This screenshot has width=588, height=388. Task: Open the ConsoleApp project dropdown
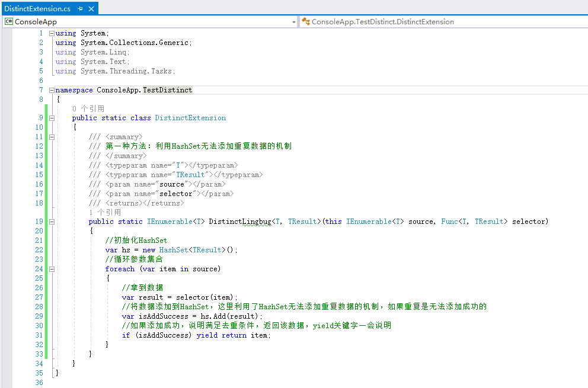pyautogui.click(x=293, y=22)
